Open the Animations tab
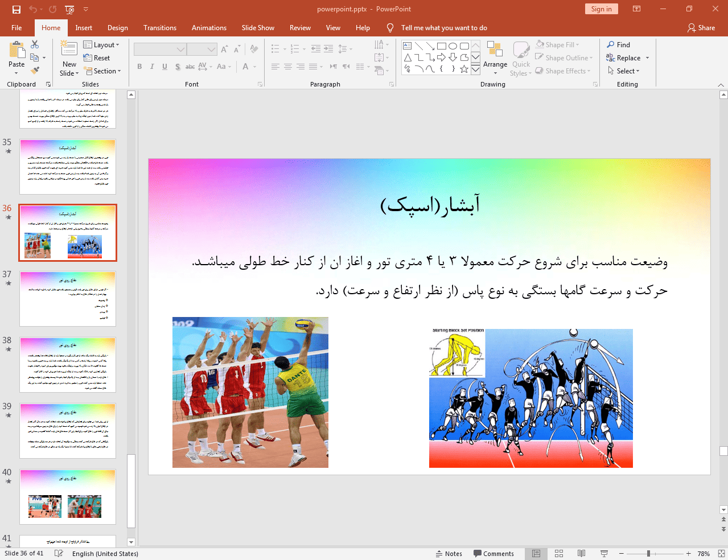 pyautogui.click(x=209, y=27)
